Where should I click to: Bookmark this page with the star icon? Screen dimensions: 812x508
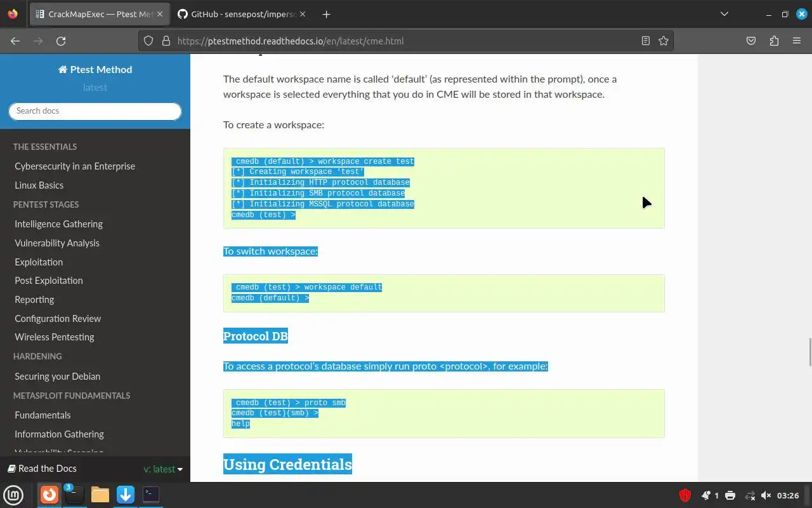click(664, 41)
